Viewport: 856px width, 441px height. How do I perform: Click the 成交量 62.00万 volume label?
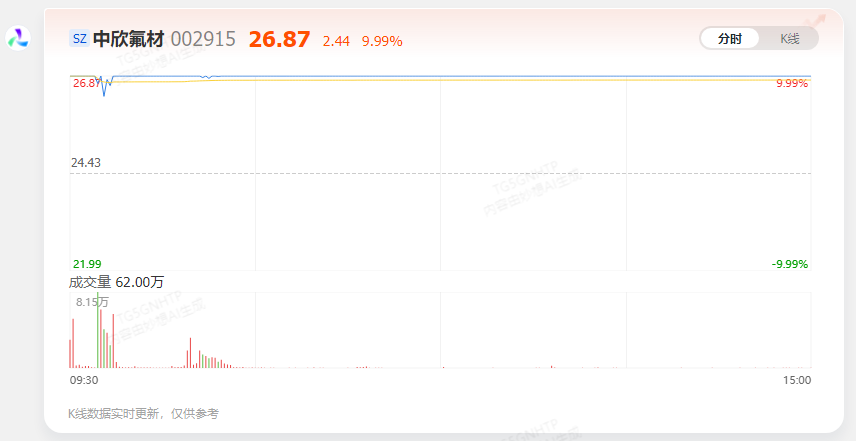coord(116,282)
